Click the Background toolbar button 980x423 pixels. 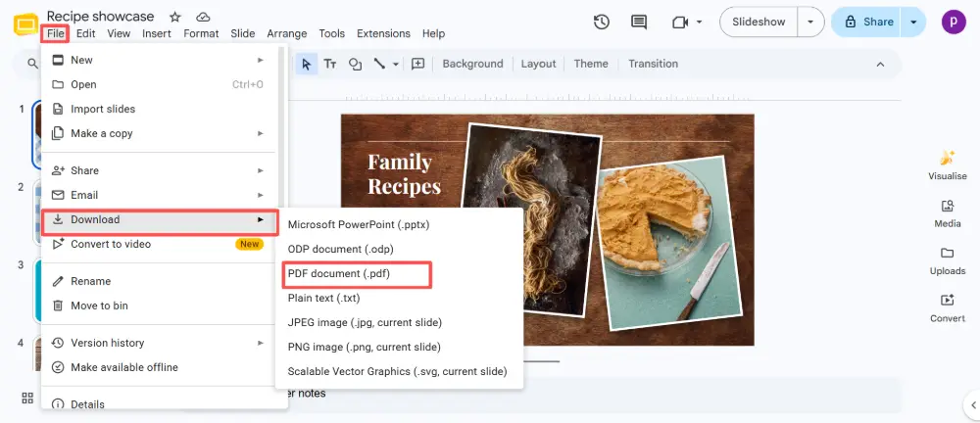(472, 64)
